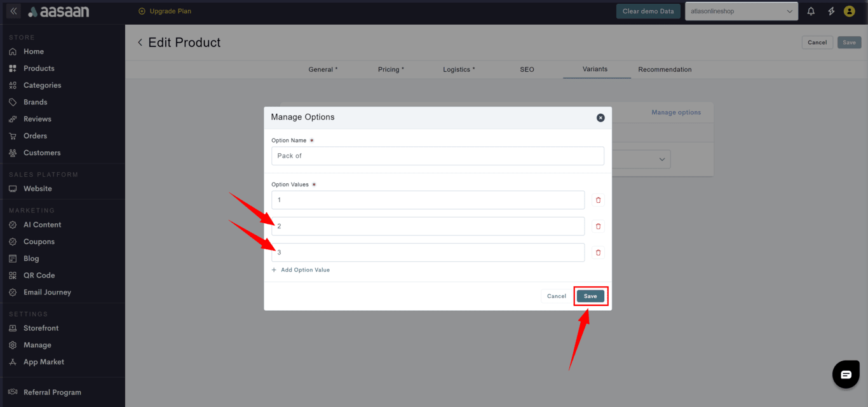Close the Manage Options dialog
Screen dimensions: 868x407
pyautogui.click(x=600, y=118)
